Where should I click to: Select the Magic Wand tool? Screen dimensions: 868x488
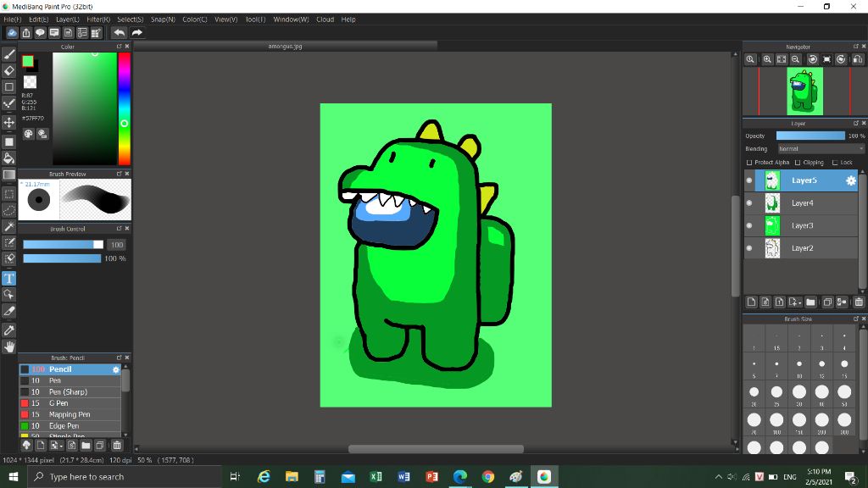[x=8, y=226]
